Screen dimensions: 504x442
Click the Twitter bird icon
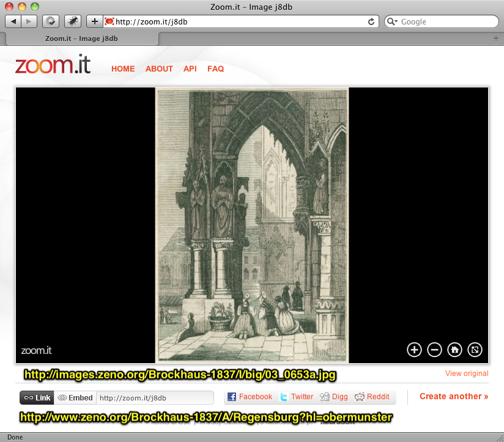click(x=284, y=397)
